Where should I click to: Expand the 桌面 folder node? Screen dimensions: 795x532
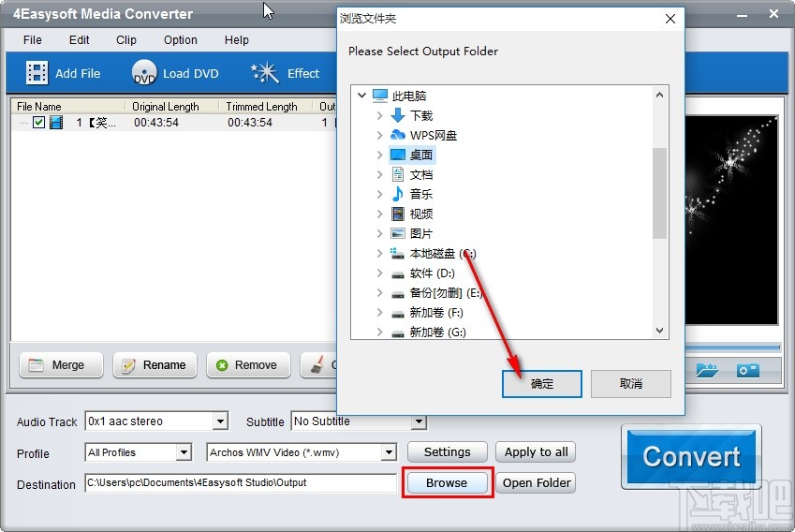point(380,155)
